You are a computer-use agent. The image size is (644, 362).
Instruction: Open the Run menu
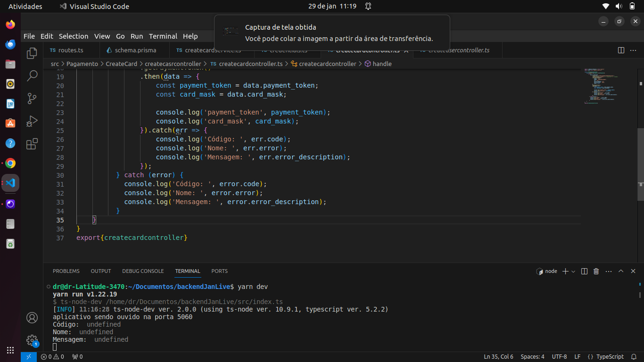click(137, 36)
